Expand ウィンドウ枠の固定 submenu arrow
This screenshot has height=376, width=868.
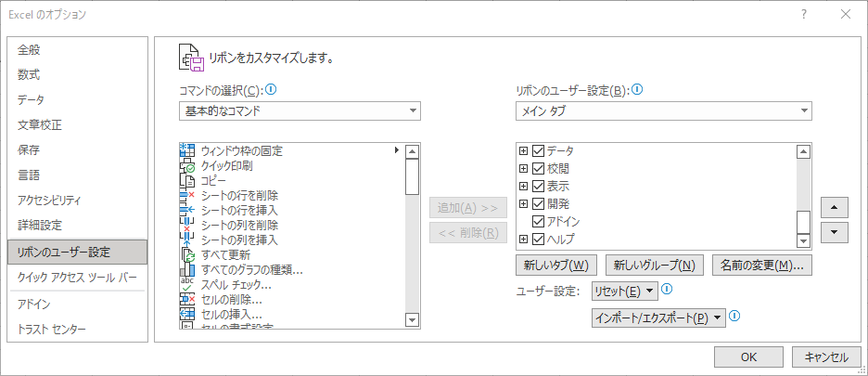pyautogui.click(x=396, y=149)
